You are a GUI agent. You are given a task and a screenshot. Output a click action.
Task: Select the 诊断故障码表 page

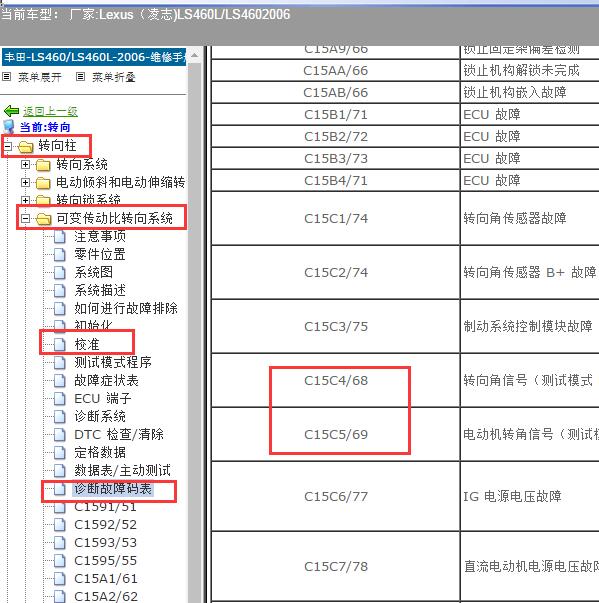113,489
